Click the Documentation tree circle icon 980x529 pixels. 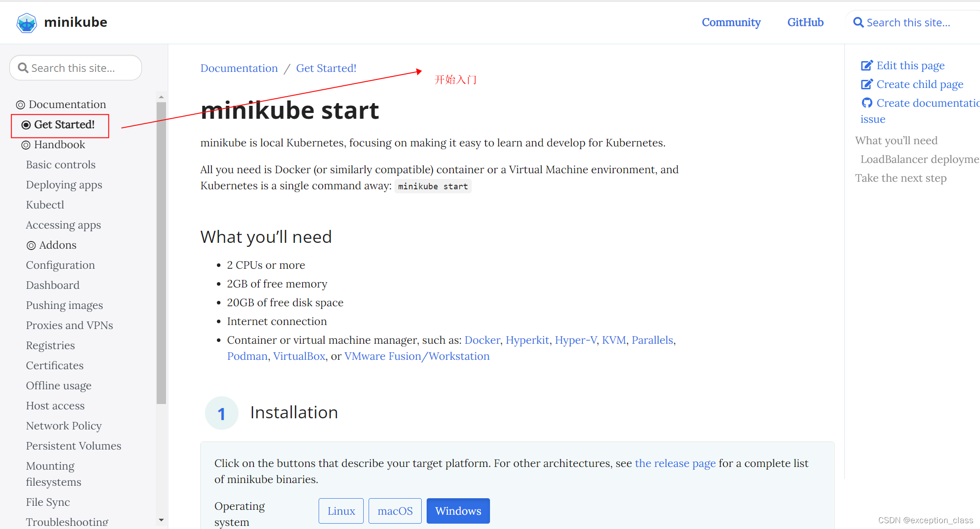click(21, 105)
